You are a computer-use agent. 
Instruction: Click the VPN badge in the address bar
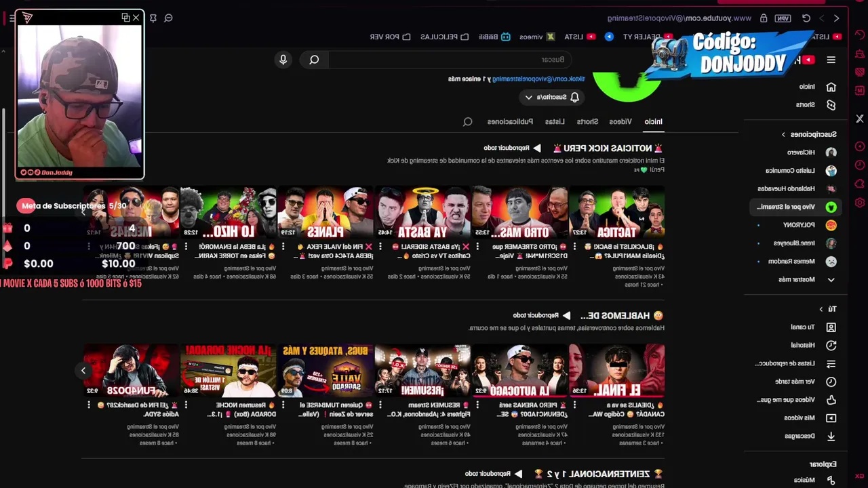(783, 18)
